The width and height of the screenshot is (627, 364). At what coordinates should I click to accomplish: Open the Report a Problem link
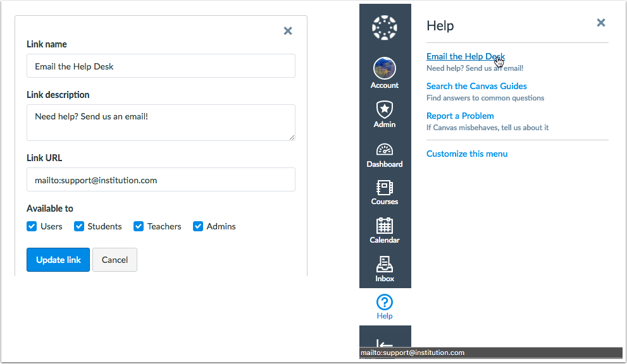[460, 116]
